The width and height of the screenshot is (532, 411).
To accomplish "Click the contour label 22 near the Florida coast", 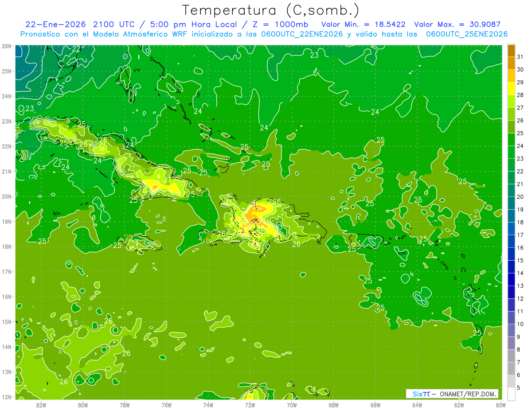I will pyautogui.click(x=76, y=49).
